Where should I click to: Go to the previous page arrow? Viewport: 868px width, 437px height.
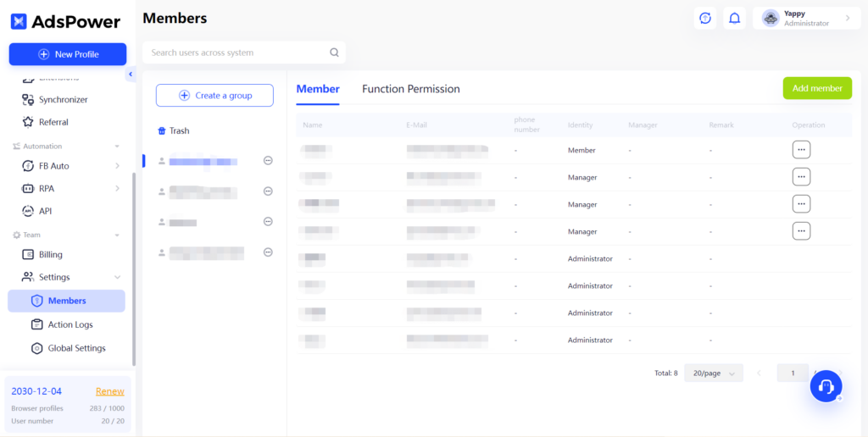pyautogui.click(x=759, y=373)
